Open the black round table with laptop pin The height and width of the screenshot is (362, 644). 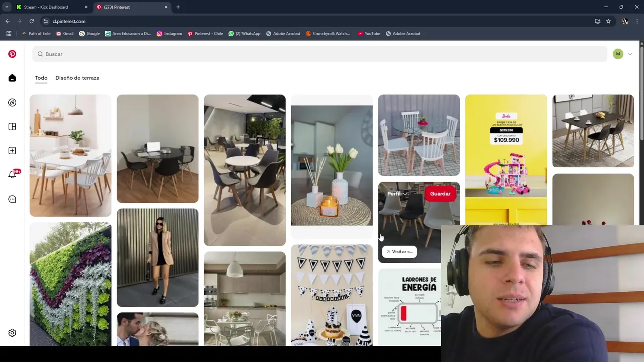coord(157,148)
